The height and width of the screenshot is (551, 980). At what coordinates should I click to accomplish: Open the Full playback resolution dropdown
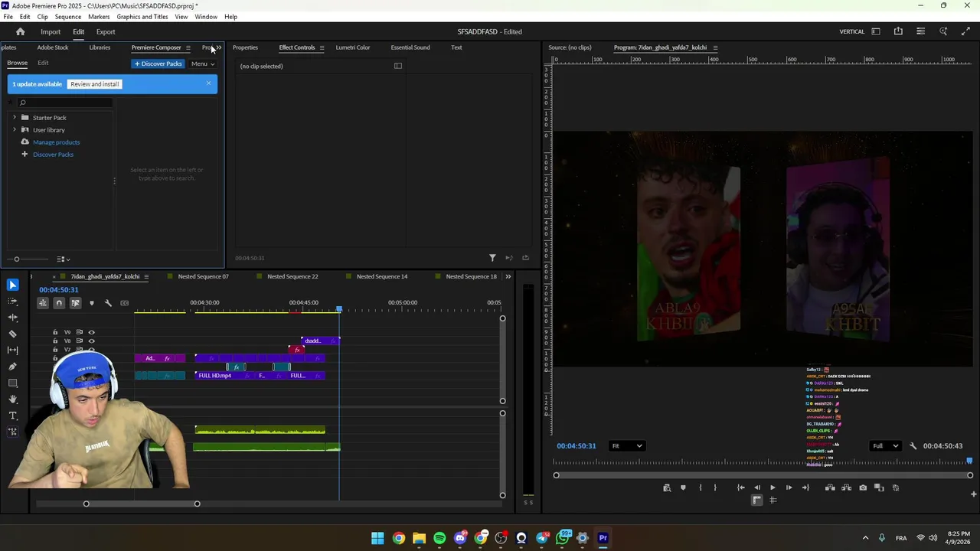point(886,446)
